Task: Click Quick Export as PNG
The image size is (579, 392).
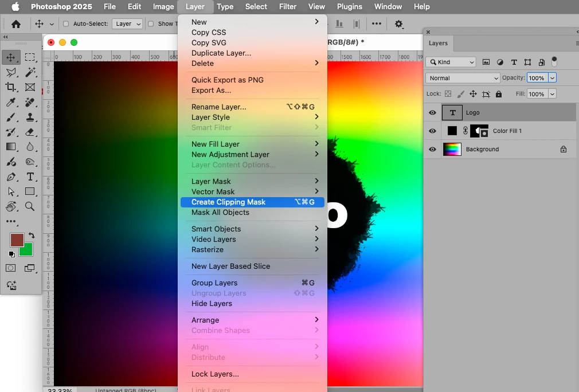Action: point(228,80)
